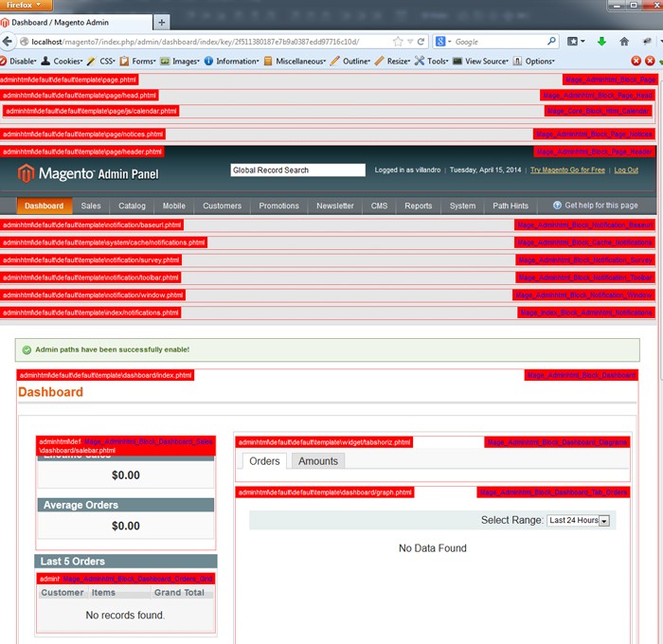Click the help icon beside Get help
This screenshot has width=663, height=644.
pyautogui.click(x=557, y=206)
